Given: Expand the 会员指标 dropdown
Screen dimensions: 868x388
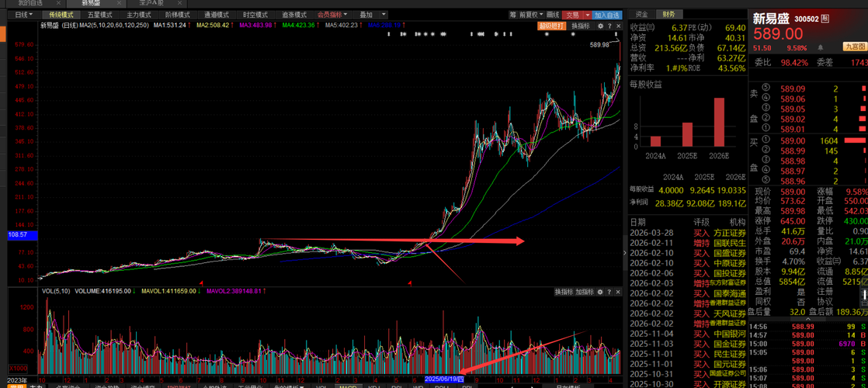Looking at the screenshot, I should click(332, 15).
